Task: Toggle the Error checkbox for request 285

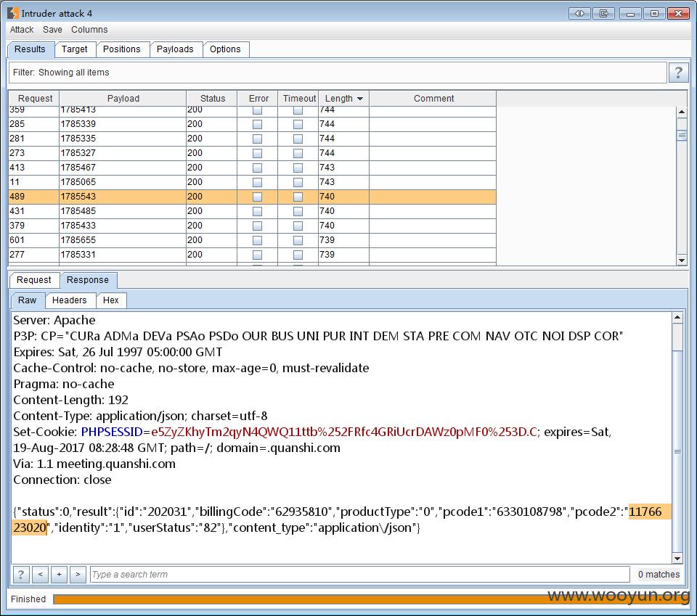Action: click(x=257, y=124)
